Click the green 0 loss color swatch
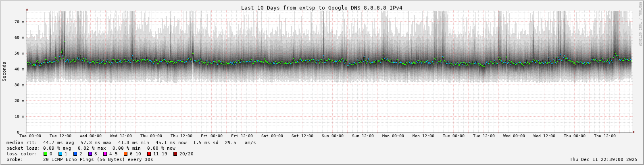This screenshot has height=165, width=644. click(46, 154)
